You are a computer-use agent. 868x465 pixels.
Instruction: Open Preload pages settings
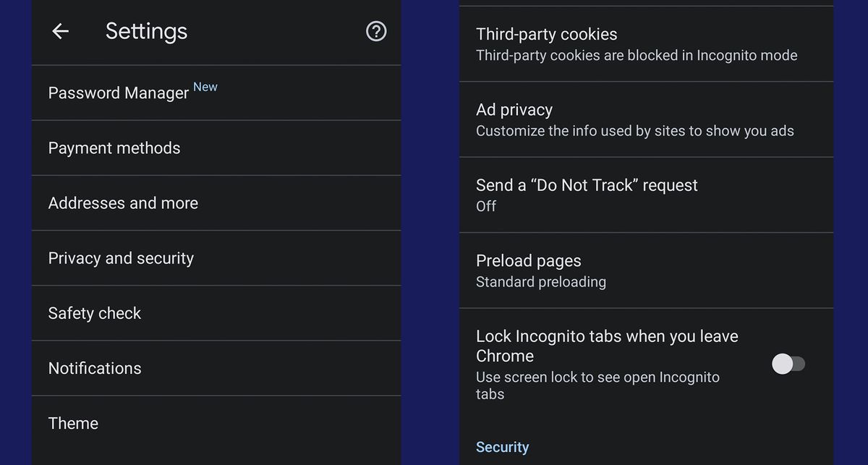click(529, 260)
